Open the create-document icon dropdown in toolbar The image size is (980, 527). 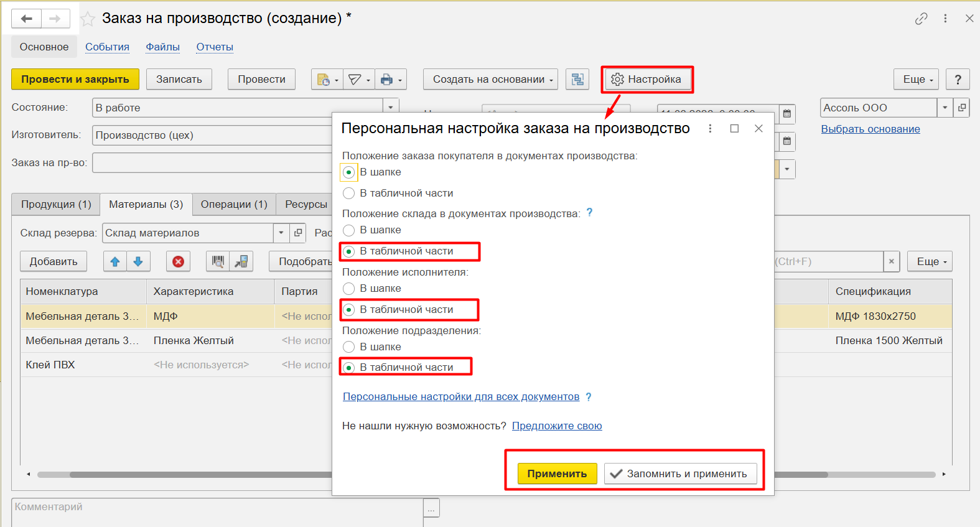point(327,80)
